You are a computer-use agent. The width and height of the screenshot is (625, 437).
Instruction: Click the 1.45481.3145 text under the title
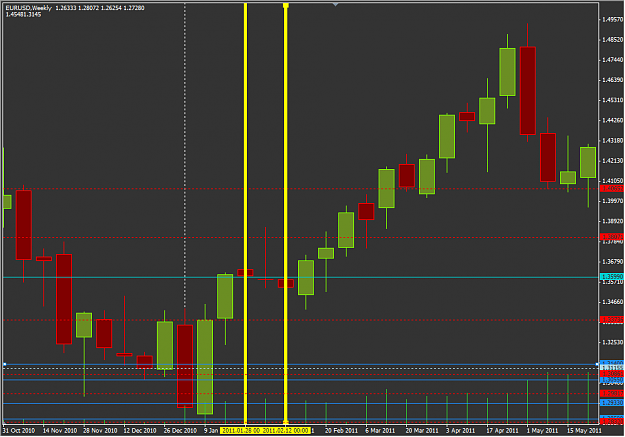(x=23, y=15)
